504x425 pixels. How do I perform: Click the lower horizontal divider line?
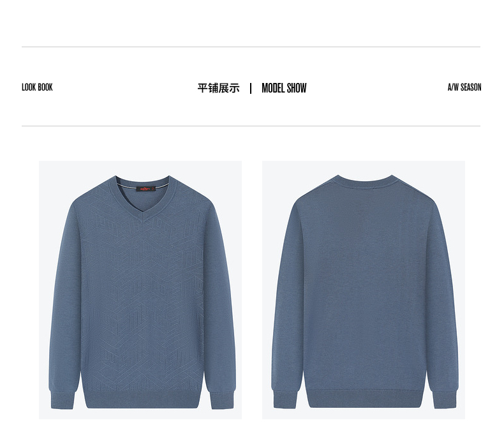point(251,126)
